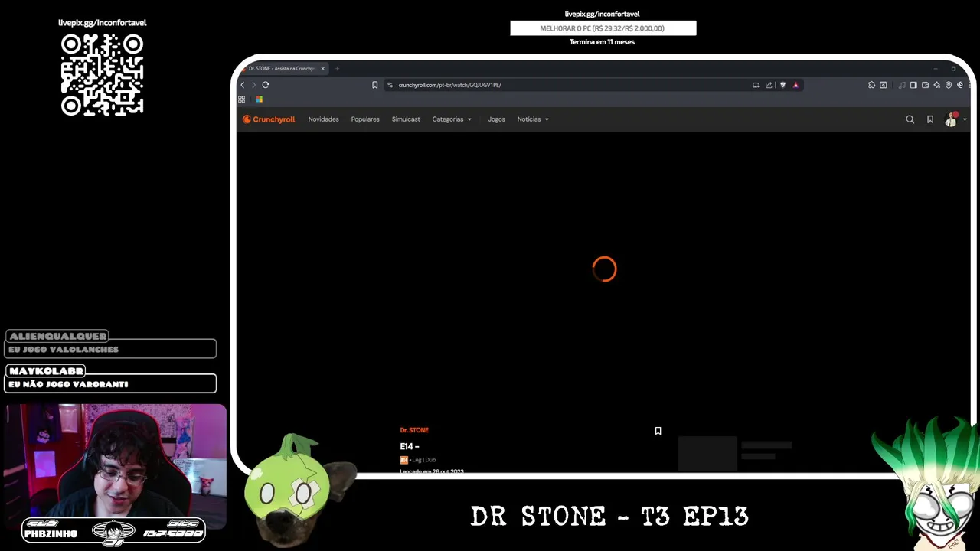Screen dimensions: 980x551
Task: Click the livepix donation goal progress bar
Action: click(603, 28)
